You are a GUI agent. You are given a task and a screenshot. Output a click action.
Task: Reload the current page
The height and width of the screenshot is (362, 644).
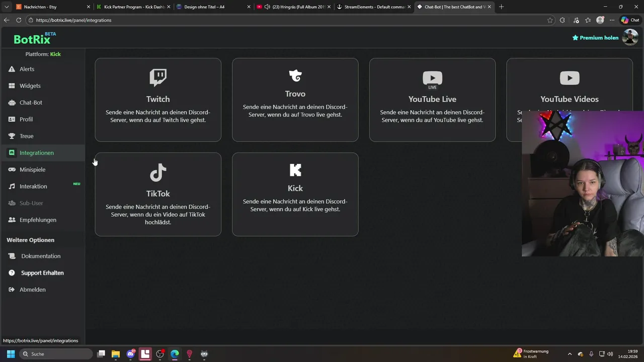[x=19, y=20]
